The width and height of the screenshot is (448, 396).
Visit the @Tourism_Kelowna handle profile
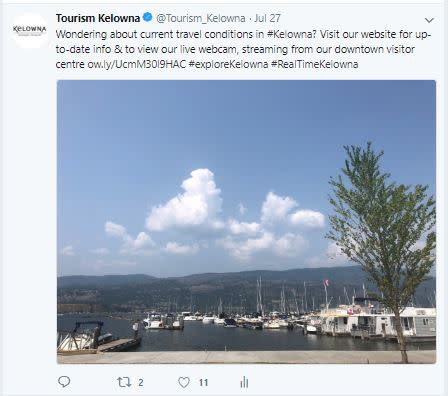(x=201, y=18)
